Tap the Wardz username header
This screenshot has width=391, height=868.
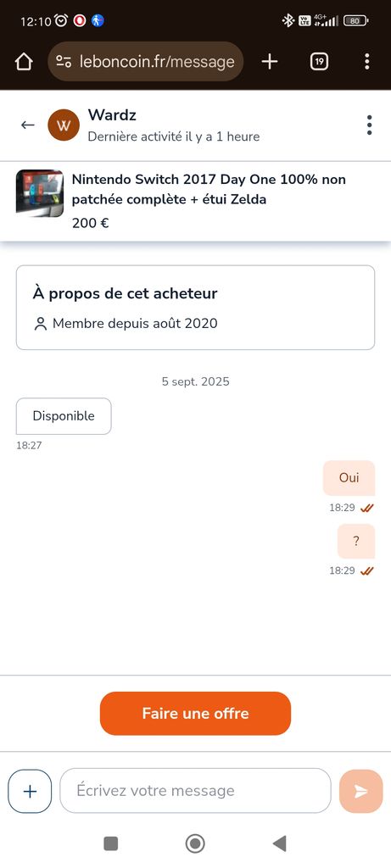tap(112, 115)
